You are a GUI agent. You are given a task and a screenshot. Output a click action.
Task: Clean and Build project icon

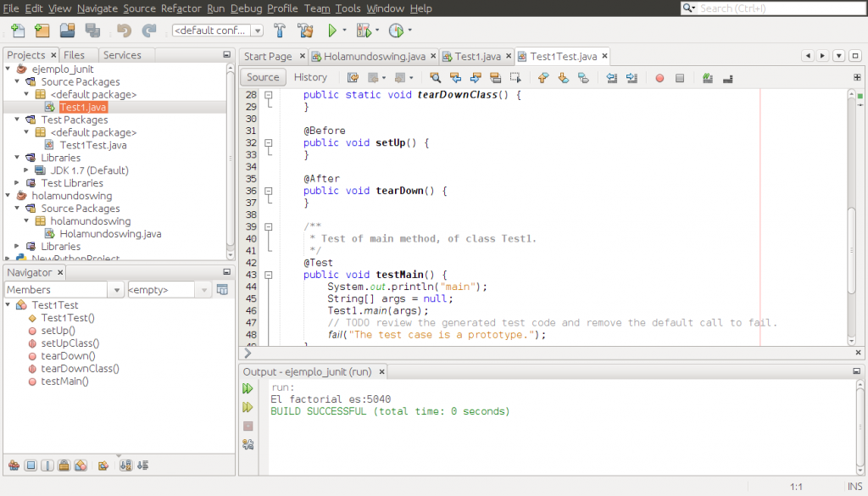pos(305,29)
